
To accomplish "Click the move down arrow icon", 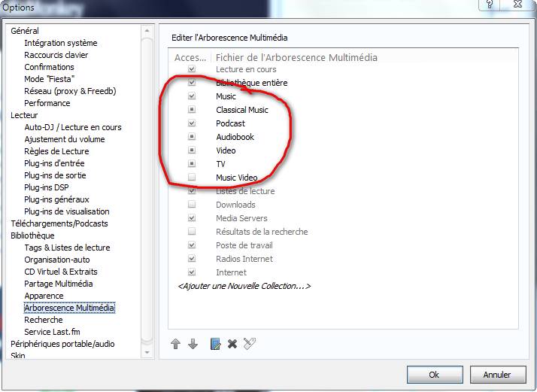I will [x=193, y=344].
